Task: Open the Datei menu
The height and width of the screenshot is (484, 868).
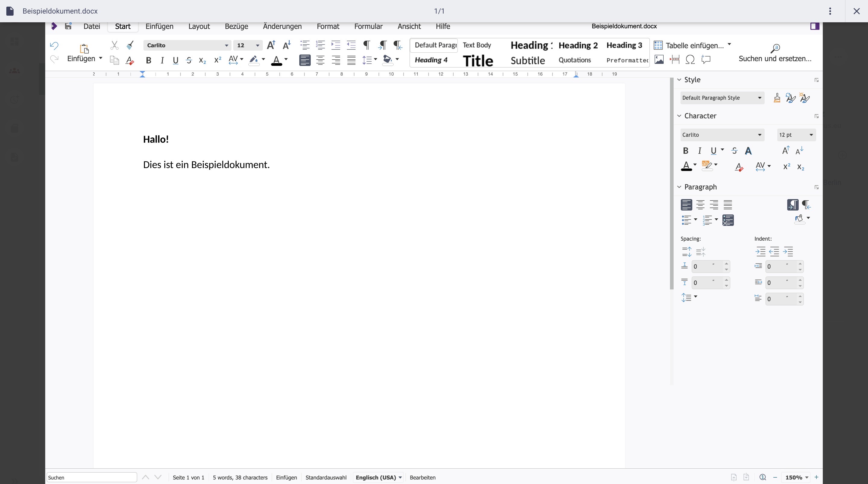Action: click(x=92, y=26)
